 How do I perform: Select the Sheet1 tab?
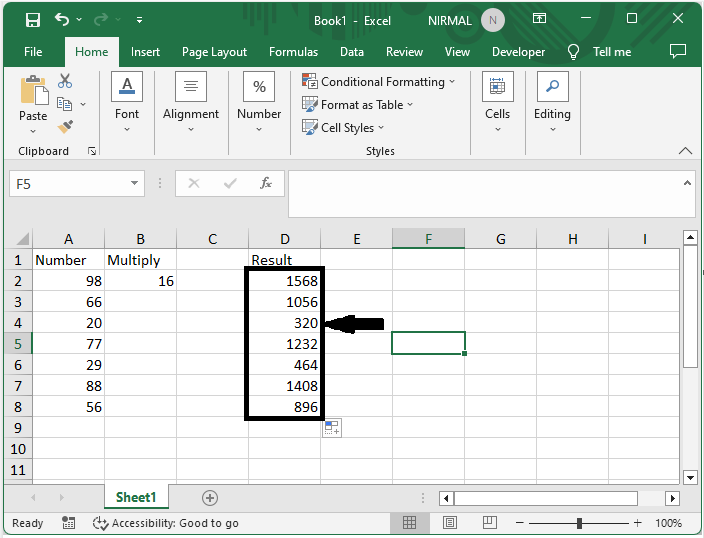[136, 497]
